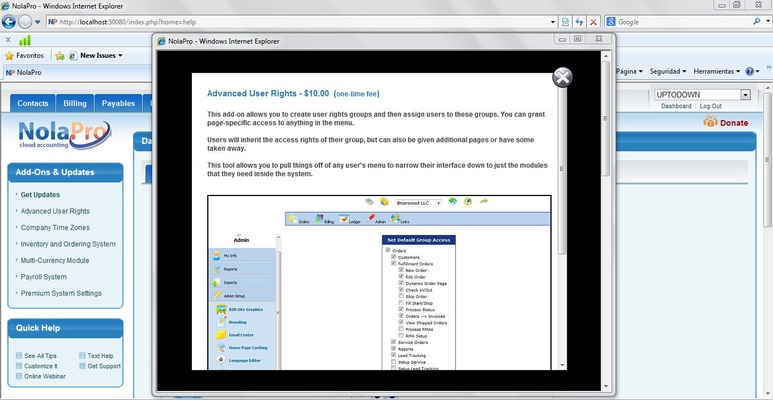
Task: Open the Página menu
Action: pyautogui.click(x=629, y=72)
